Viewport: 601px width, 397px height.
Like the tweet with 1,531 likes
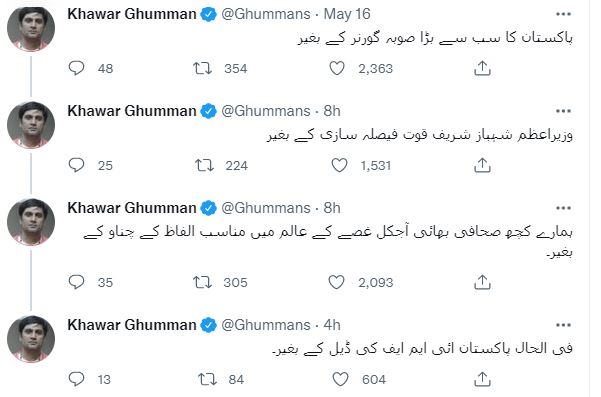(339, 165)
